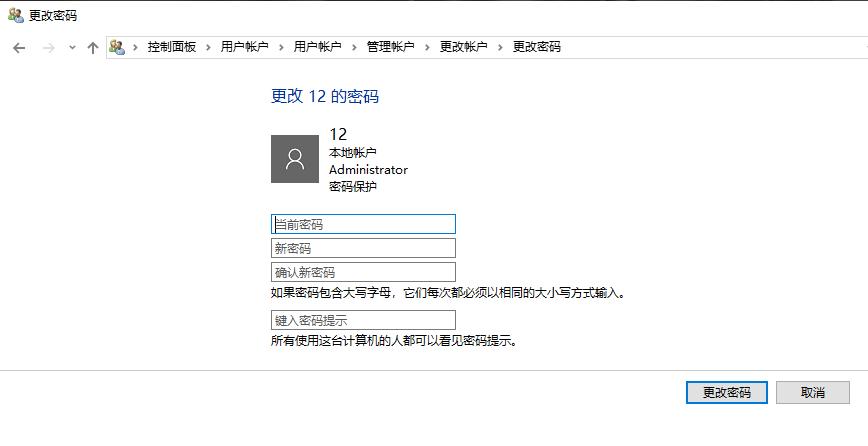Screen dimensions: 868x446
Task: Confirm with the 更改密码 button
Action: click(x=726, y=392)
